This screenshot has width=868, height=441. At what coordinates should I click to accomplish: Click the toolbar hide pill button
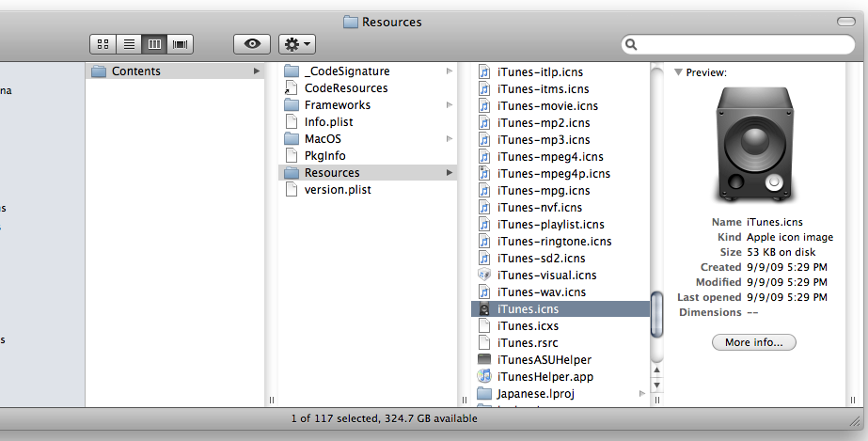(845, 22)
